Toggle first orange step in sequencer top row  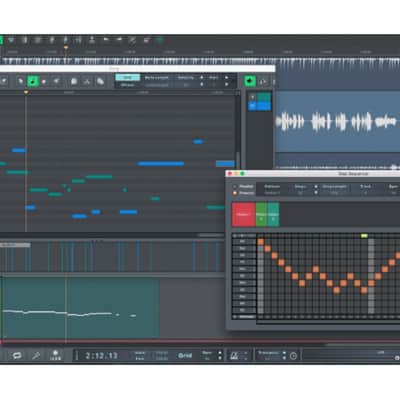[261, 242]
